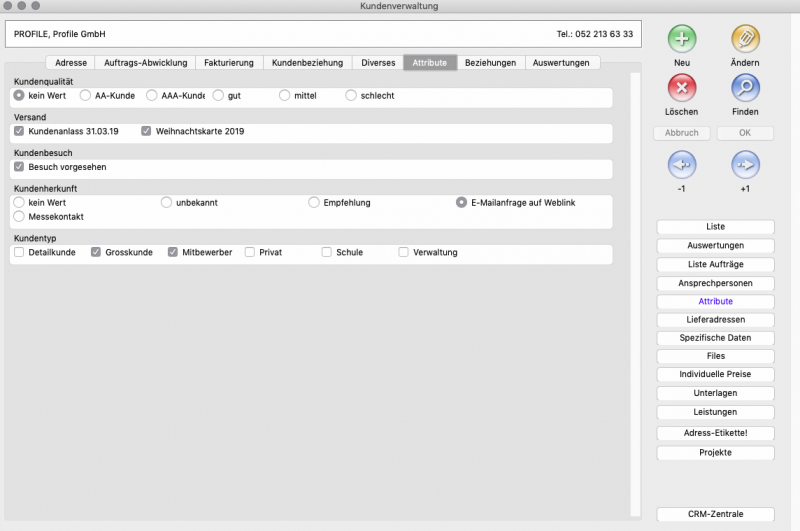Click the Lieferadressen button
This screenshot has height=531, width=800.
[715, 320]
